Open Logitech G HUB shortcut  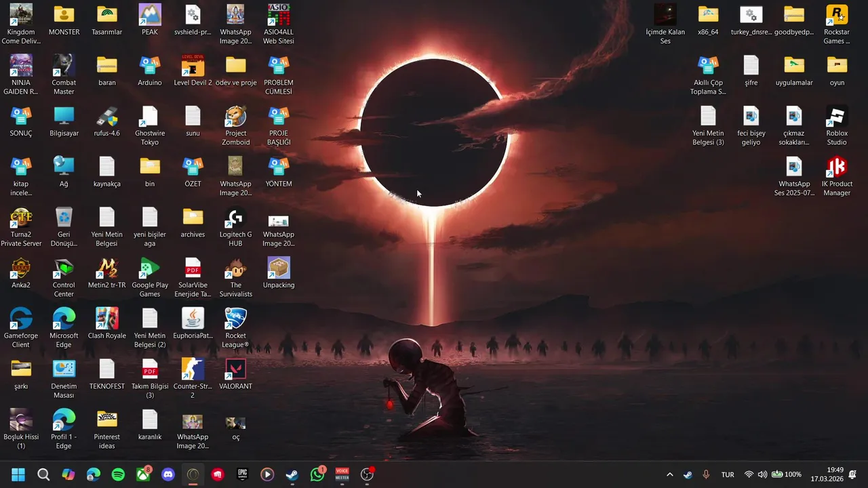coord(236,227)
